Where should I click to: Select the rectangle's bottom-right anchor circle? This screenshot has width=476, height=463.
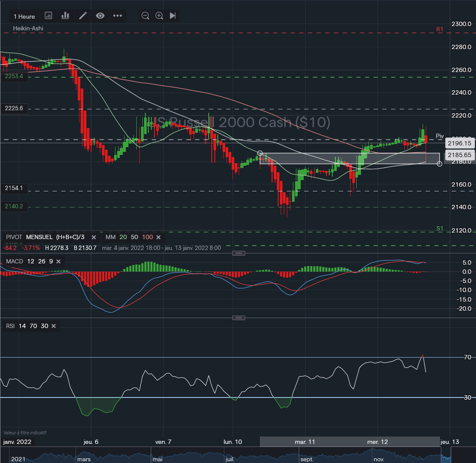pos(439,164)
